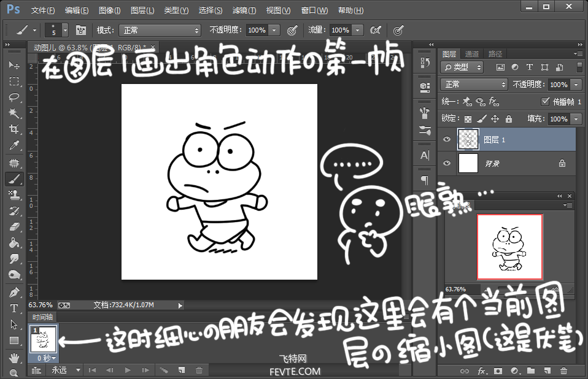Click the lock transparent pixels button

pyautogui.click(x=468, y=119)
